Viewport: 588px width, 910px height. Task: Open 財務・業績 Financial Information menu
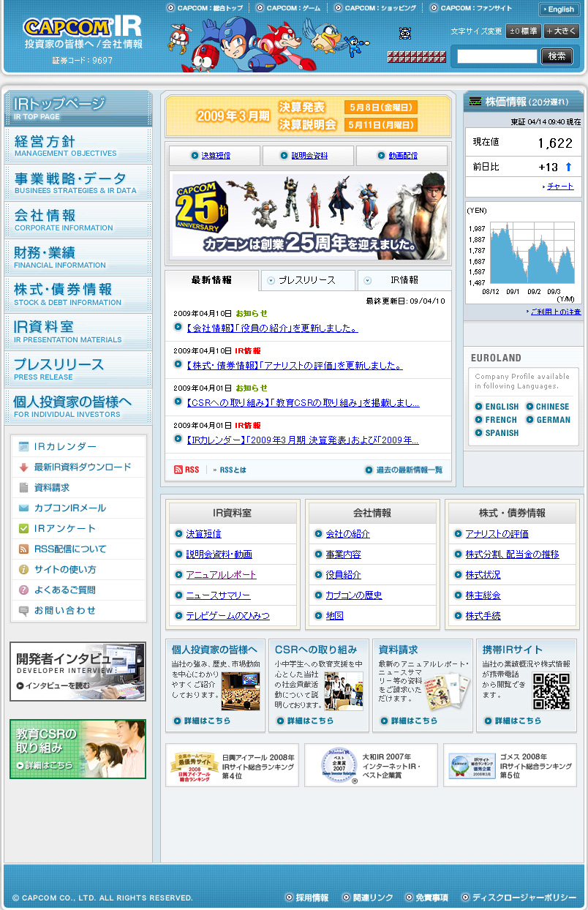pyautogui.click(x=78, y=257)
